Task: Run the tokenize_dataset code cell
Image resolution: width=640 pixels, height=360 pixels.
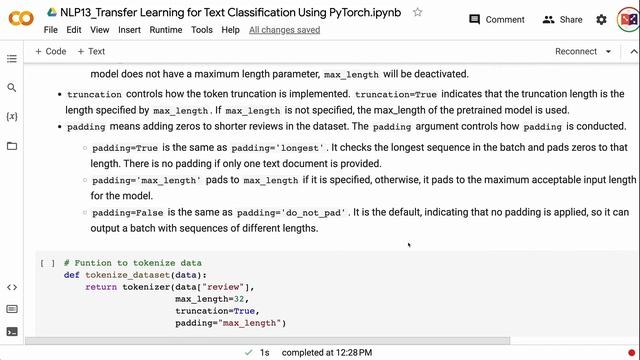Action: [x=48, y=263]
